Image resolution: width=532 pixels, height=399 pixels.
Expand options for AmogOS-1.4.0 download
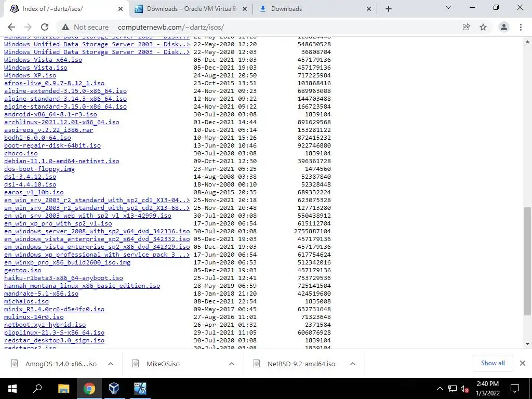click(x=111, y=364)
